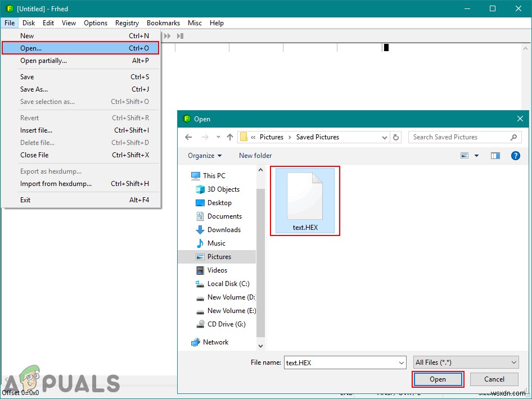Click the search magnifier icon

coord(513,137)
